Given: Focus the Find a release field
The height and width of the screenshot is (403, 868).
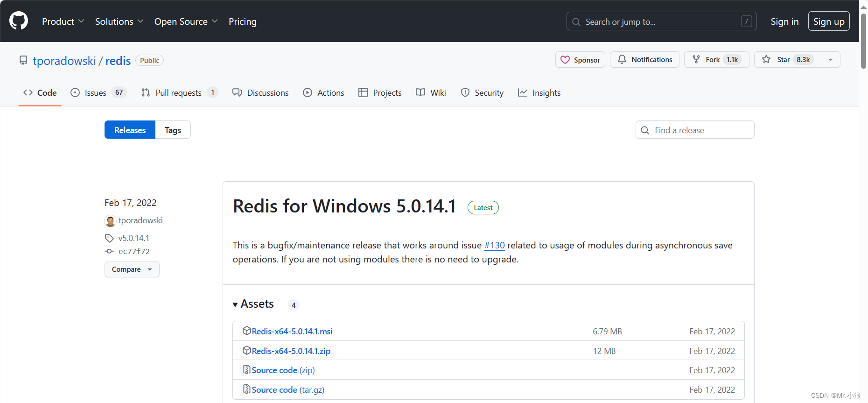Looking at the screenshot, I should (x=695, y=130).
